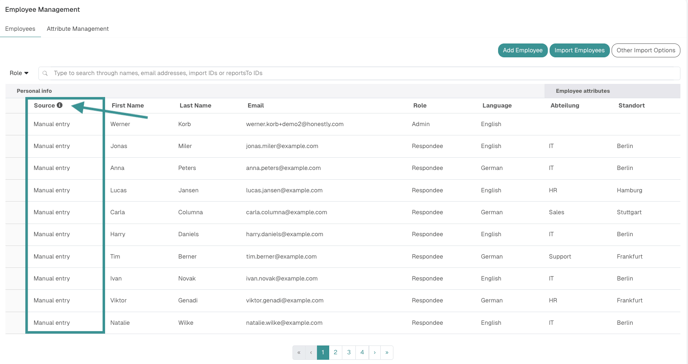
Task: Jump to last page arrow
Action: pyautogui.click(x=387, y=352)
